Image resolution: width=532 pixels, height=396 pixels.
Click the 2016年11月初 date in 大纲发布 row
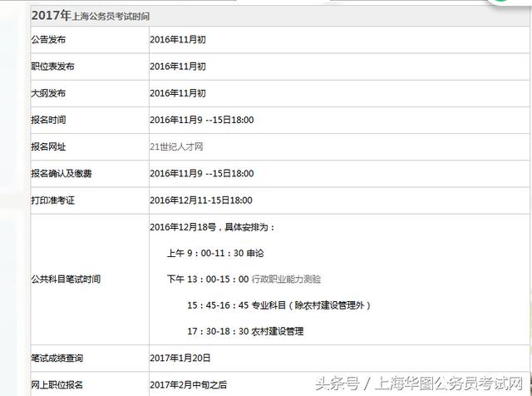tap(178, 93)
